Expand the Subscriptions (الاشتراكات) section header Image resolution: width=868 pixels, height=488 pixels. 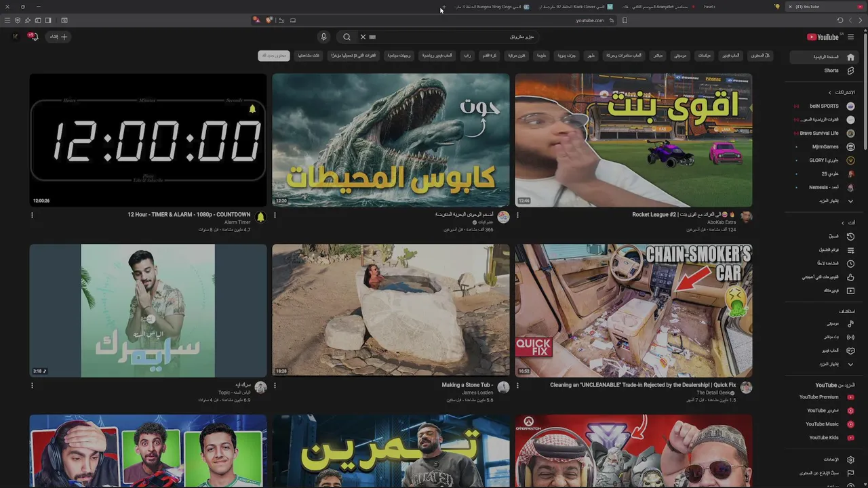pyautogui.click(x=841, y=92)
